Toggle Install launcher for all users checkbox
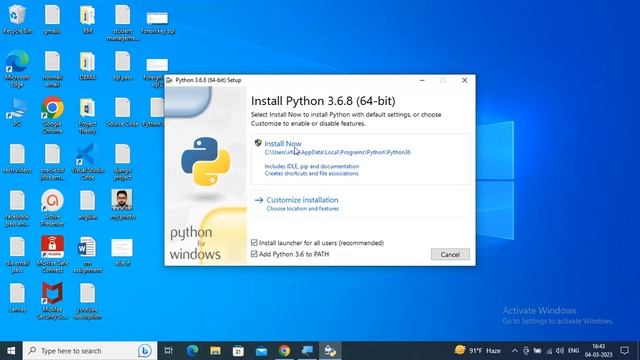The width and height of the screenshot is (640, 360). pos(254,243)
